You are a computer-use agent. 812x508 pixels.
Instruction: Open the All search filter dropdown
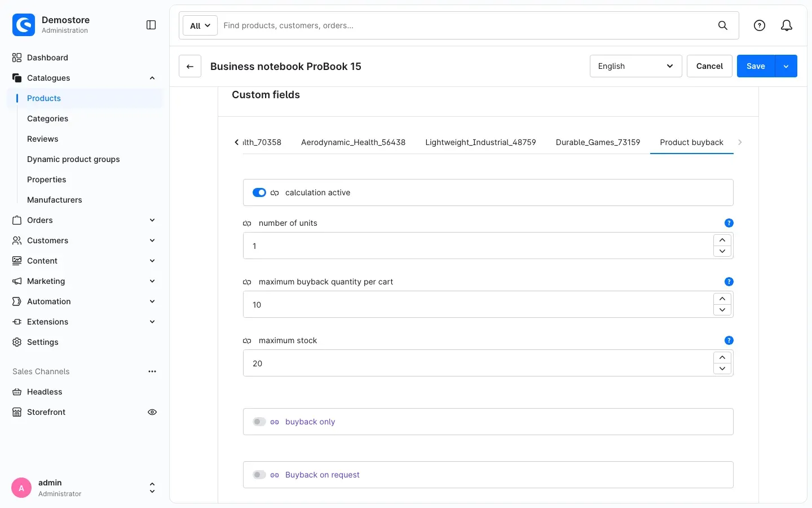pos(200,25)
